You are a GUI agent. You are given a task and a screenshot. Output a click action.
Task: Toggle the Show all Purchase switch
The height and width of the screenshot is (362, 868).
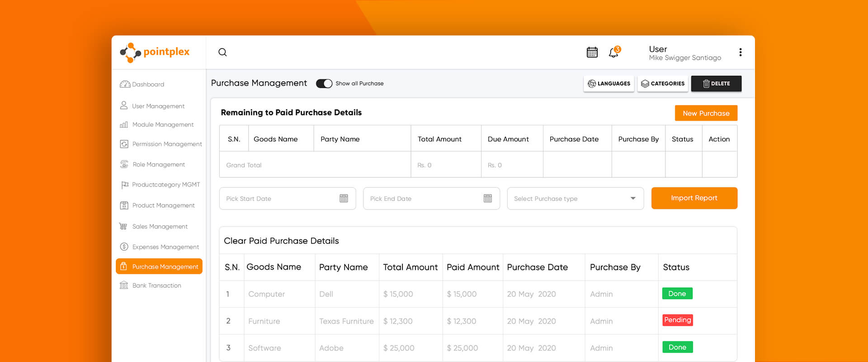tap(324, 84)
